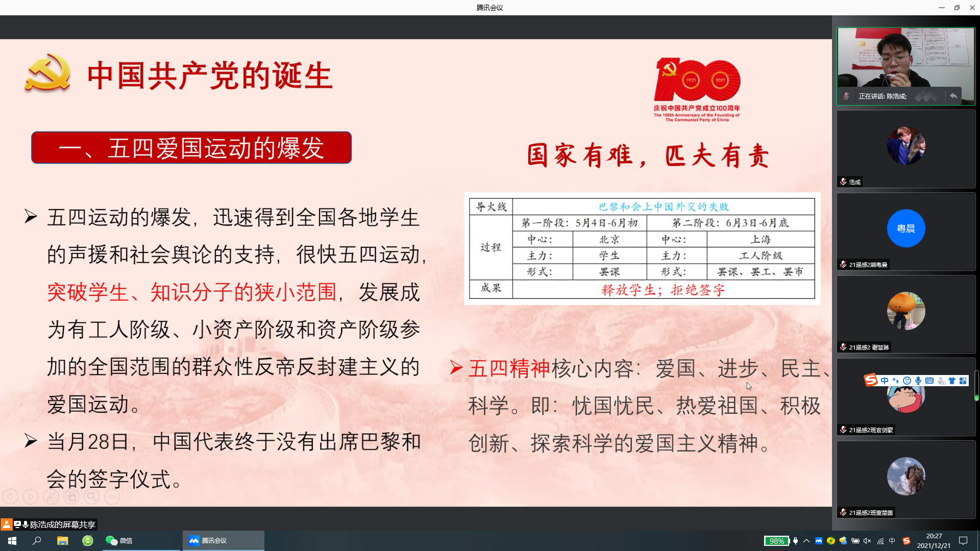This screenshot has height=551, width=980.
Task: Click muted mic icon on speaker video bar
Action: [x=846, y=96]
